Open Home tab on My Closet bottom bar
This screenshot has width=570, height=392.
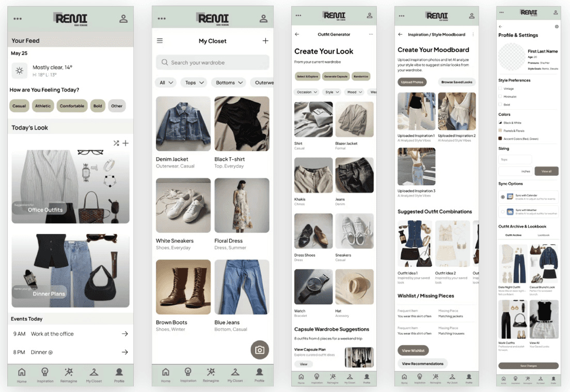coord(165,375)
